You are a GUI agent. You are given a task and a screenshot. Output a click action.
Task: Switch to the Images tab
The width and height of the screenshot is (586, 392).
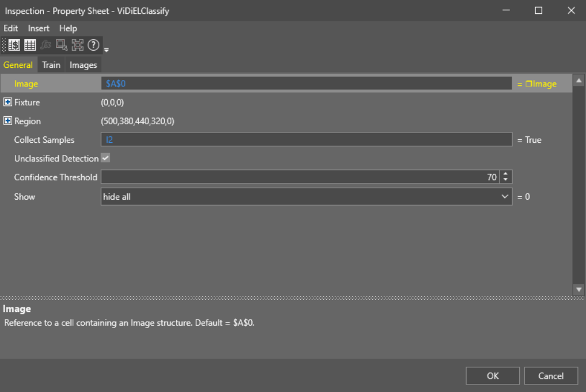coord(83,65)
